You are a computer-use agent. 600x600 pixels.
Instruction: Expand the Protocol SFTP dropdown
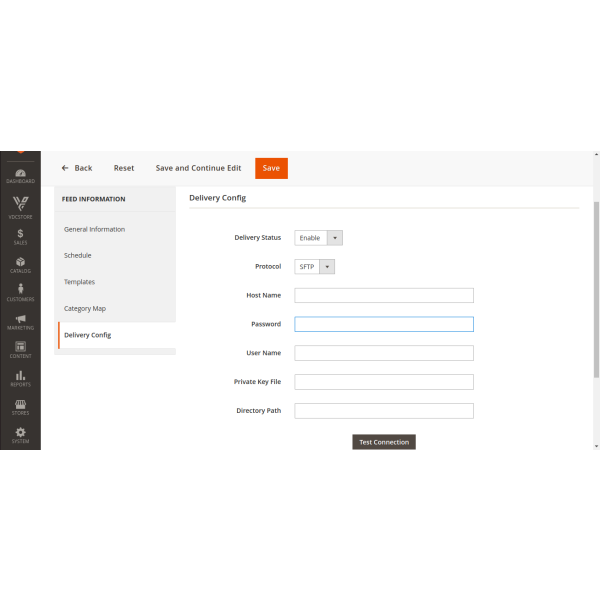point(314,267)
